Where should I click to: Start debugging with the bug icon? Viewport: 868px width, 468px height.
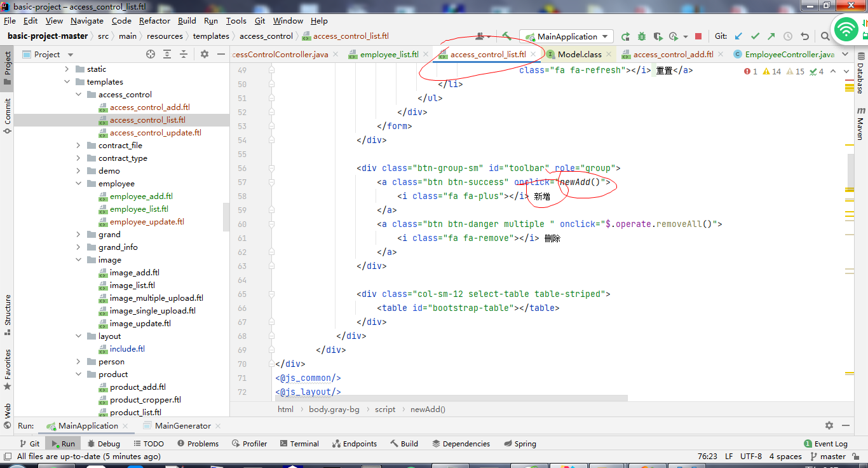pyautogui.click(x=642, y=36)
